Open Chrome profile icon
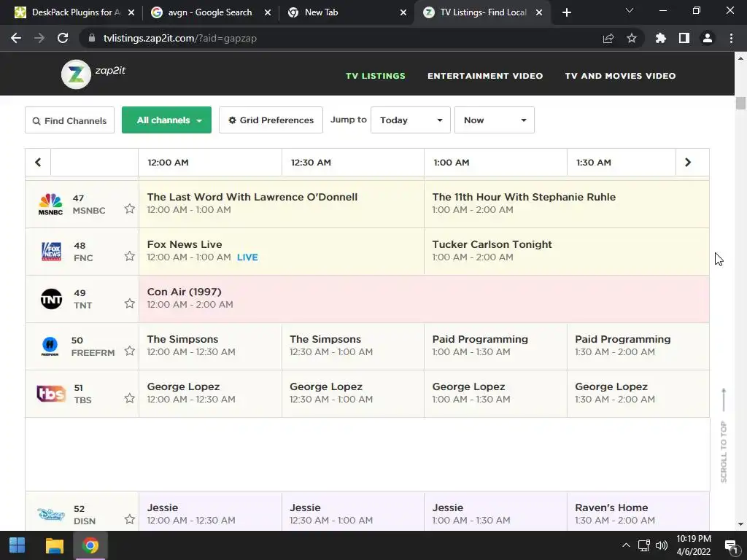This screenshot has height=560, width=747. [x=708, y=38]
